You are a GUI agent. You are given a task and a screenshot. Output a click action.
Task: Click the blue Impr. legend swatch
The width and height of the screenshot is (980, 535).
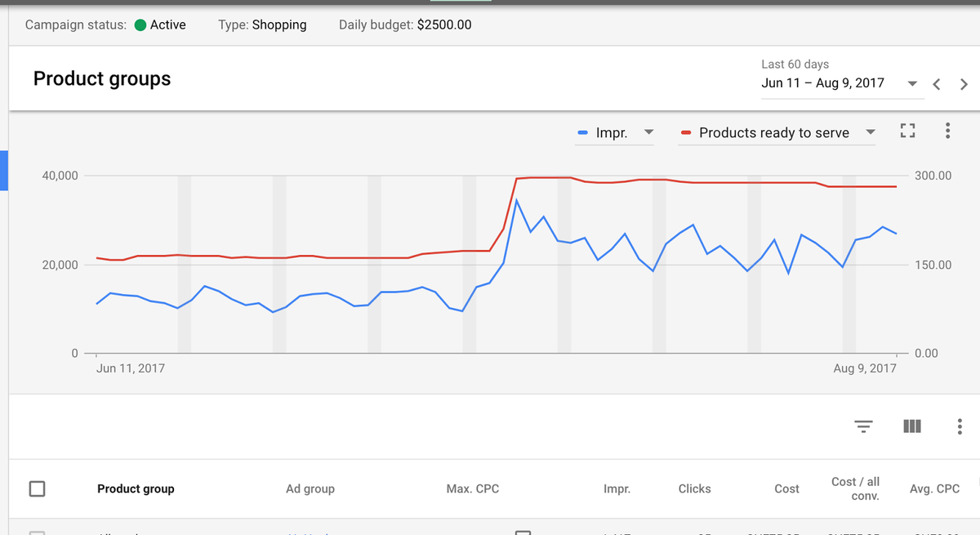(x=583, y=133)
